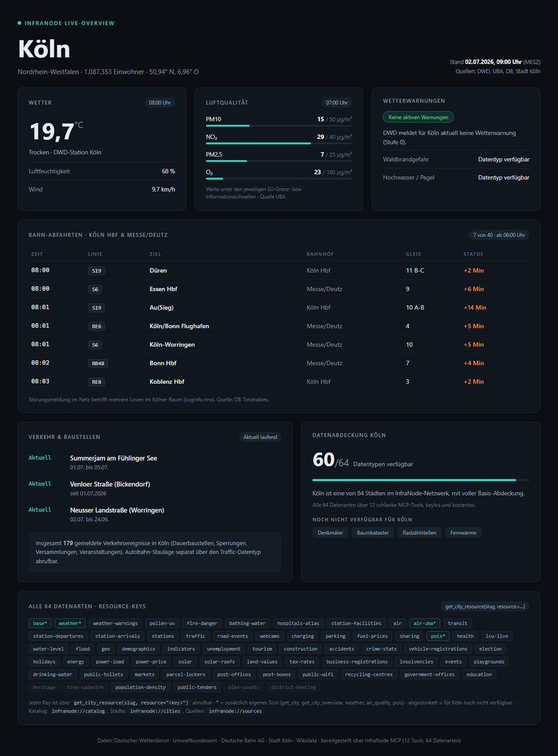Viewport: 558px width, 756px height.
Task: Click the ZIEL column header
Action: (155, 255)
